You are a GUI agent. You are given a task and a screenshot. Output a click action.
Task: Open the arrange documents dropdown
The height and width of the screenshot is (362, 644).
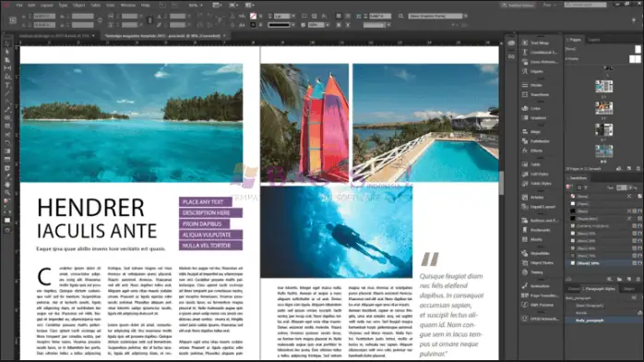pyautogui.click(x=249, y=6)
